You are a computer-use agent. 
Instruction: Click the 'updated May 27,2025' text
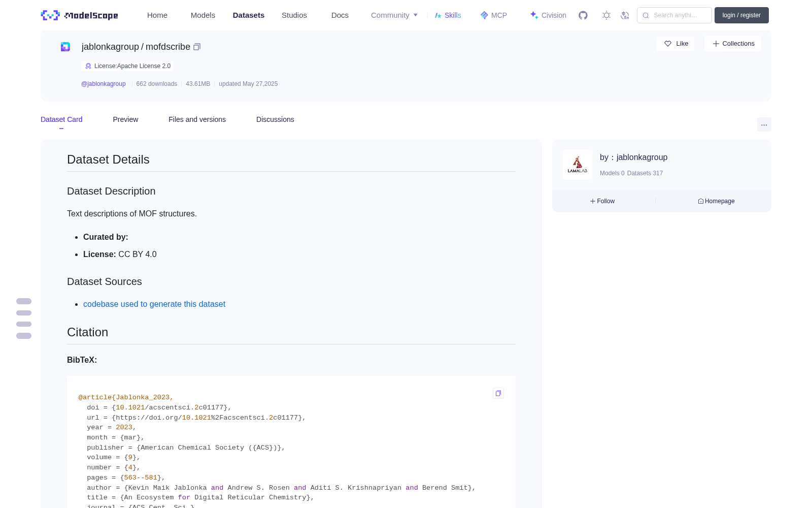[x=248, y=84]
